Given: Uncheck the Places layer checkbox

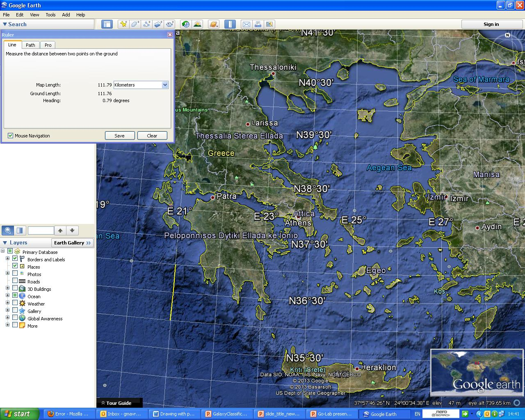Looking at the screenshot, I should [15, 266].
